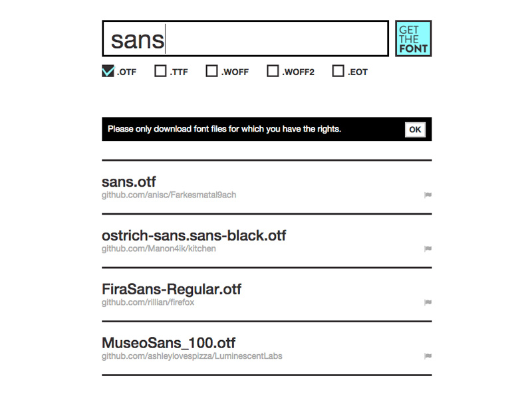The width and height of the screenshot is (532, 398).
Task: Check the .EOT format checkbox
Action: tap(338, 70)
